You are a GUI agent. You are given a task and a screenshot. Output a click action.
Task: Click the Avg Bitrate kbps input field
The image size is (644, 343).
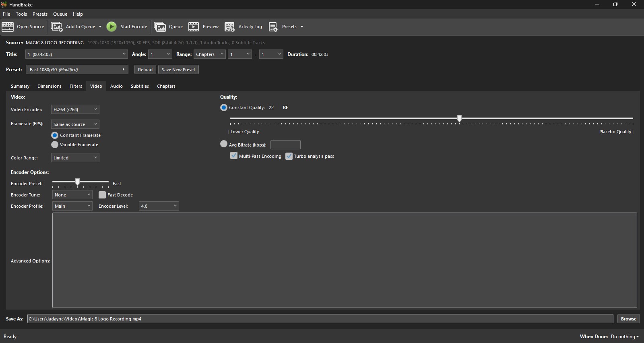pyautogui.click(x=285, y=145)
